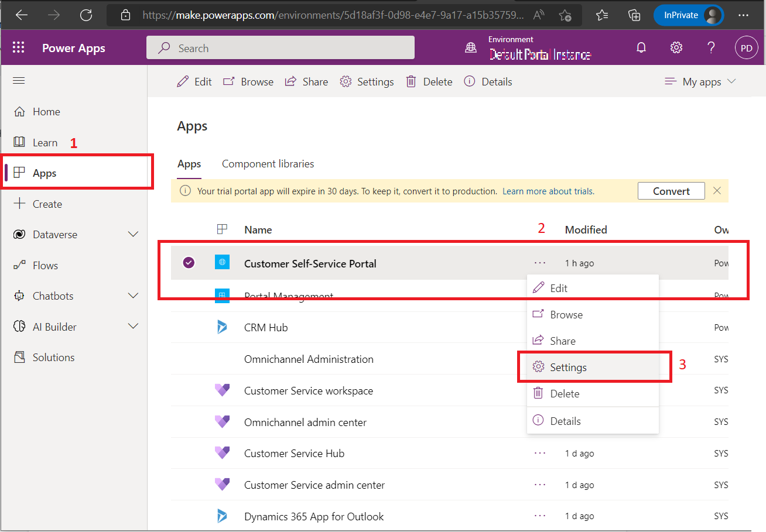Choose Settings in the context menu
Screen dimensions: 766x532
coord(593,367)
